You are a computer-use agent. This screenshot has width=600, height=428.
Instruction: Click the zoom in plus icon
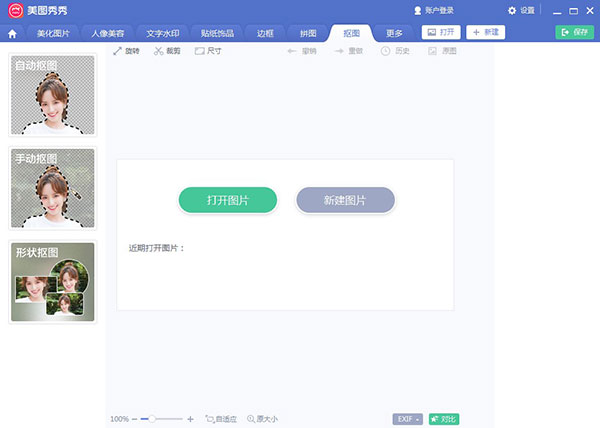click(x=190, y=419)
